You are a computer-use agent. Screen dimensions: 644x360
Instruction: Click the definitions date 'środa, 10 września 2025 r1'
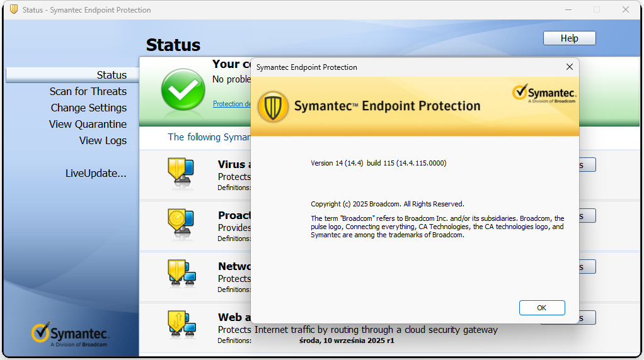click(x=347, y=340)
